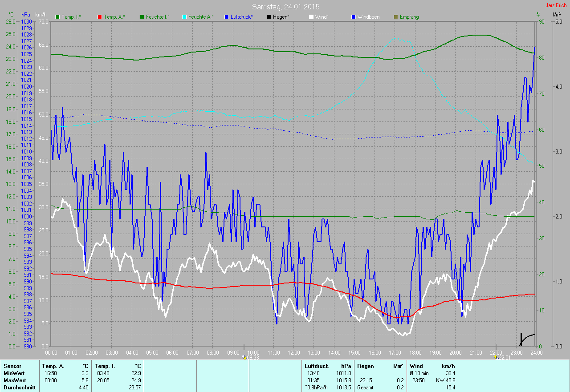Click the dark green Feuchte I. swatch

pos(142,17)
